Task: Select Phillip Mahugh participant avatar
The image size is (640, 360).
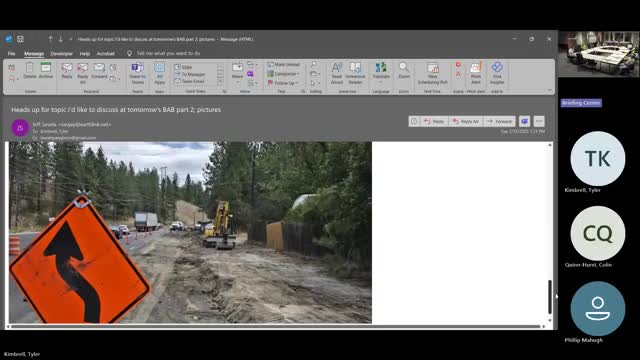Action: [x=598, y=309]
